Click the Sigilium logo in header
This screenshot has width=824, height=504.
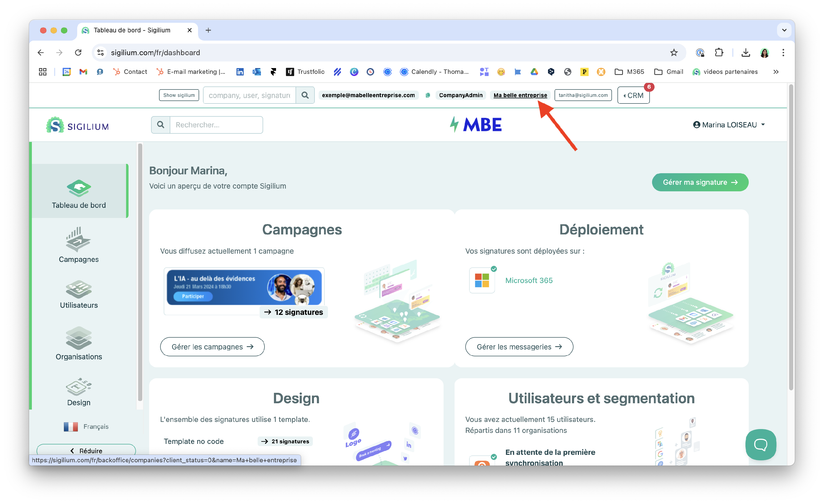[x=77, y=125]
